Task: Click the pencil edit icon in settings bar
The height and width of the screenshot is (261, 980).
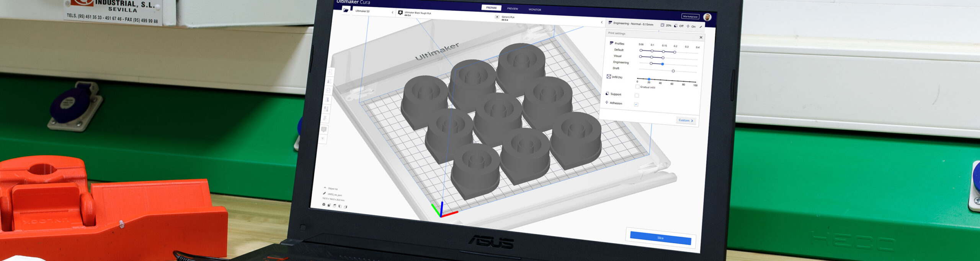Action: tap(701, 27)
